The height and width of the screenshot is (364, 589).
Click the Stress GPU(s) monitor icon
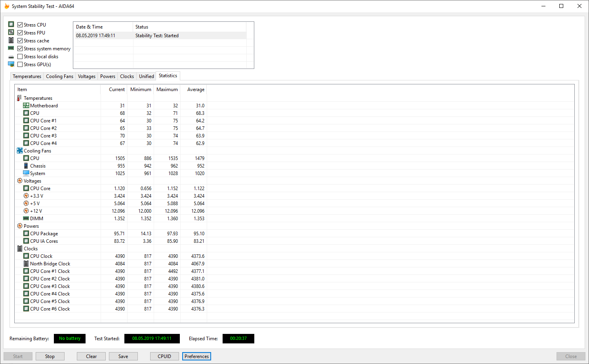11,64
